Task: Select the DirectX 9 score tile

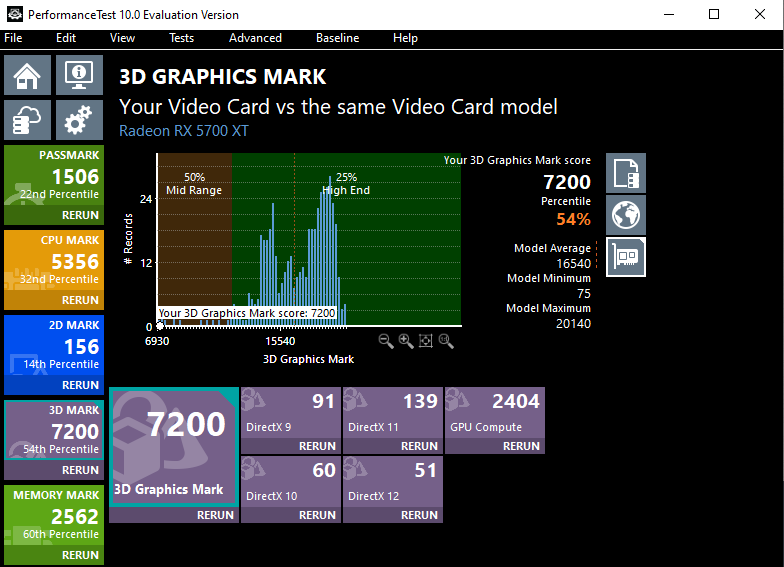Action: click(291, 413)
